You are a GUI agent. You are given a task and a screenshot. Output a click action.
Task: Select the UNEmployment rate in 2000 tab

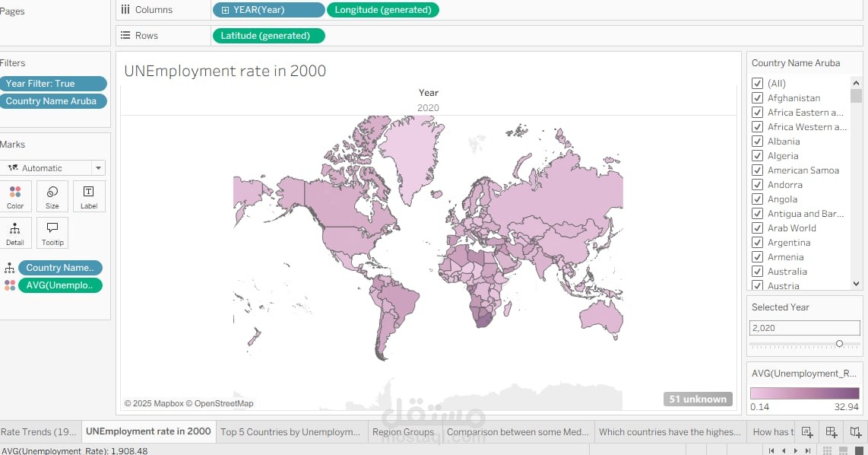point(148,431)
